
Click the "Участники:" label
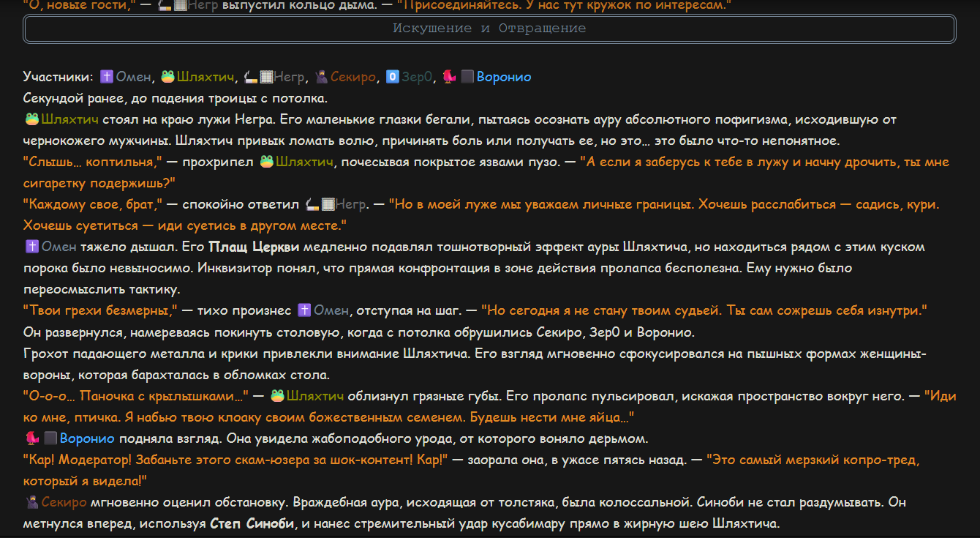(59, 77)
